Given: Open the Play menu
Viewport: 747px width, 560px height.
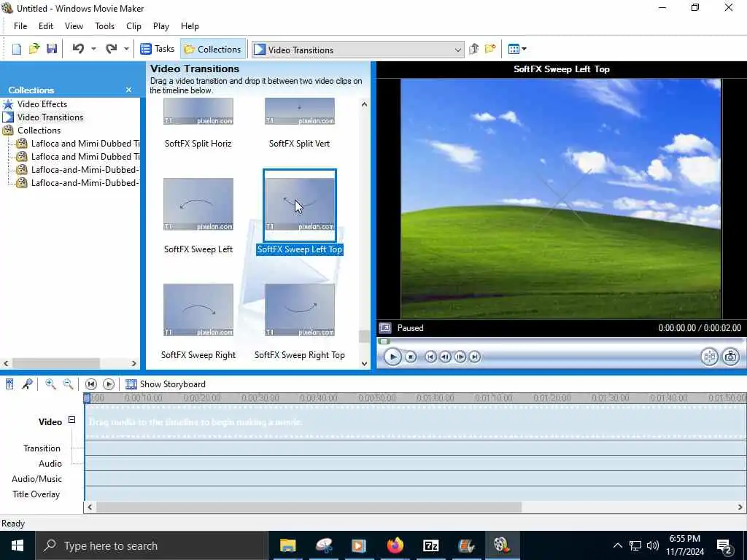Looking at the screenshot, I should pos(161,26).
